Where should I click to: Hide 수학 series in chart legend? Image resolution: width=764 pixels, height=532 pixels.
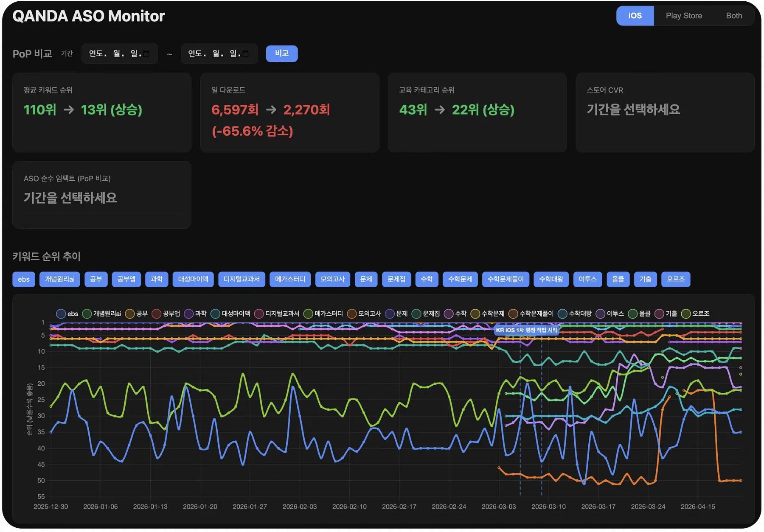pos(455,314)
